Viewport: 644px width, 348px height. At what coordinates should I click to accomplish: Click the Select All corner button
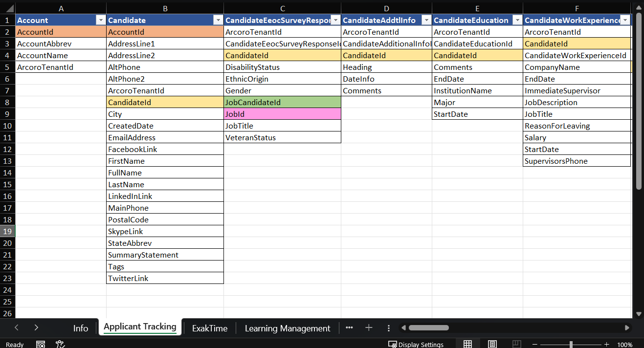[7, 8]
